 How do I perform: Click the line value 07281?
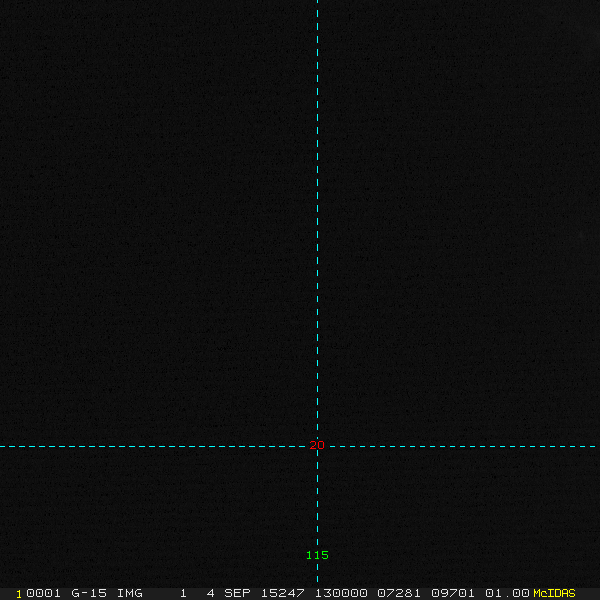399,593
